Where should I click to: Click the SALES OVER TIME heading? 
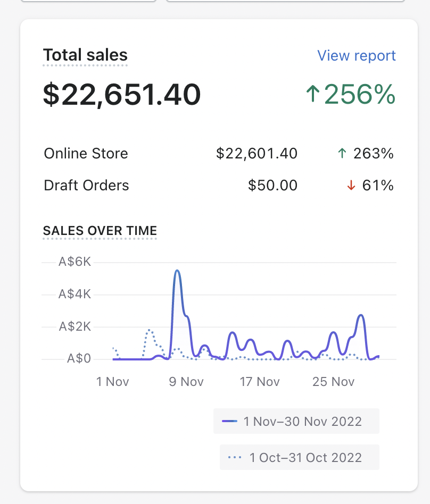pyautogui.click(x=100, y=231)
